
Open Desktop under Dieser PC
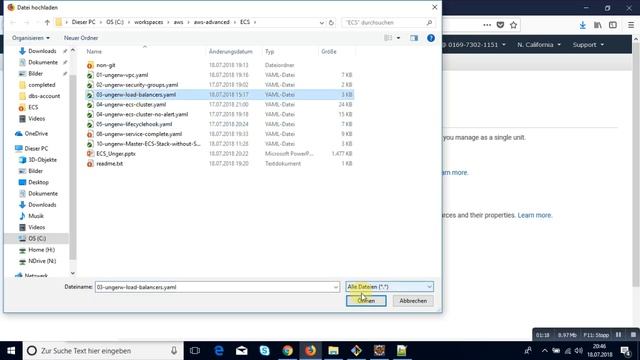click(x=38, y=182)
